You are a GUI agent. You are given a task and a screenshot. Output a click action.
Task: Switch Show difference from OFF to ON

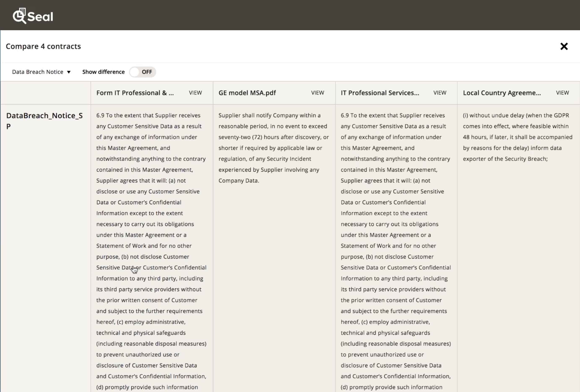pos(142,72)
